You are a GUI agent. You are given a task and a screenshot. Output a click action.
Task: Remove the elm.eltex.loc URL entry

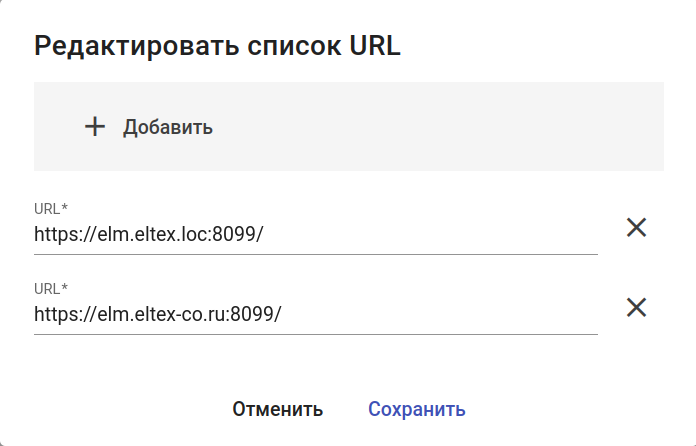pos(636,227)
